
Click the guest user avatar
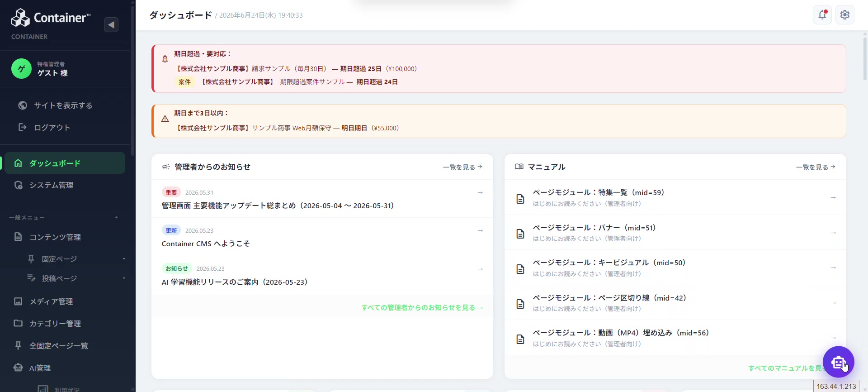coord(21,69)
